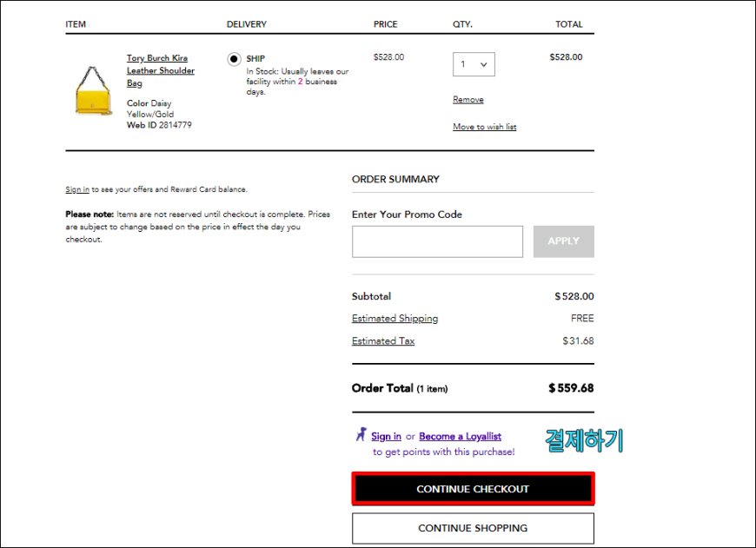The image size is (756, 548).
Task: Click the Loyallist Sign in link
Action: (x=386, y=436)
